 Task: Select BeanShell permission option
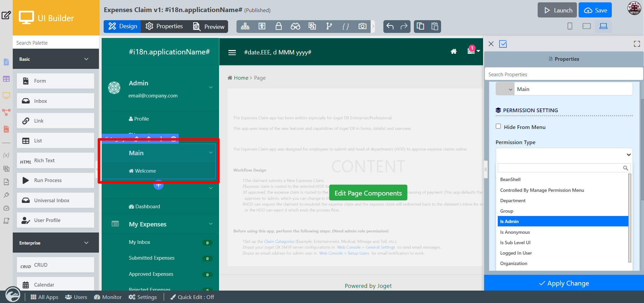pos(563,179)
